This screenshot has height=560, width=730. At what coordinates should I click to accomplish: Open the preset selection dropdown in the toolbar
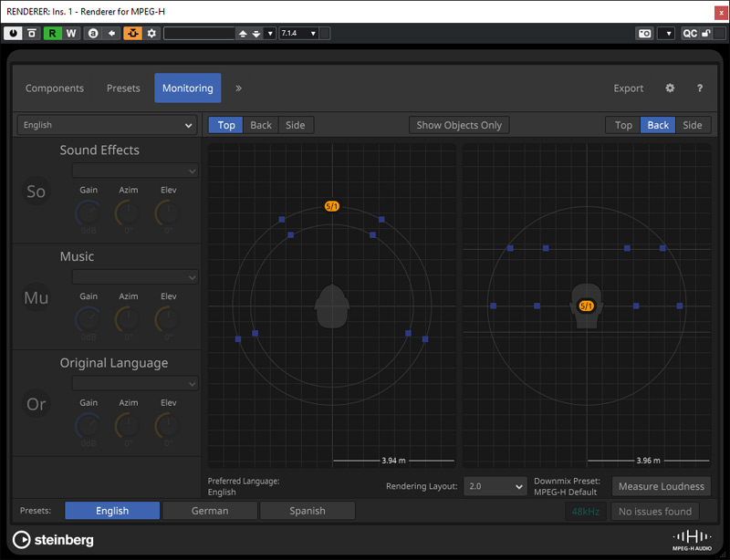(x=271, y=33)
